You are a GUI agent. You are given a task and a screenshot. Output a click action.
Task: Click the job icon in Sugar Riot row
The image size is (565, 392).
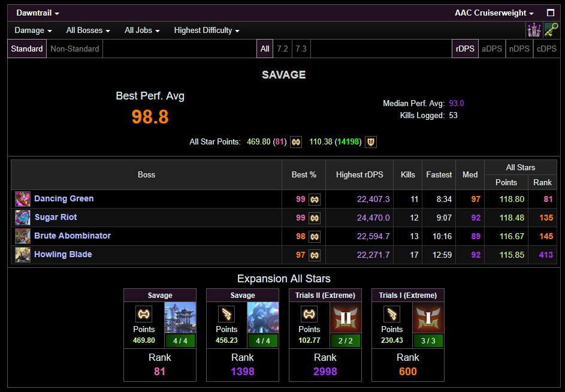click(315, 218)
